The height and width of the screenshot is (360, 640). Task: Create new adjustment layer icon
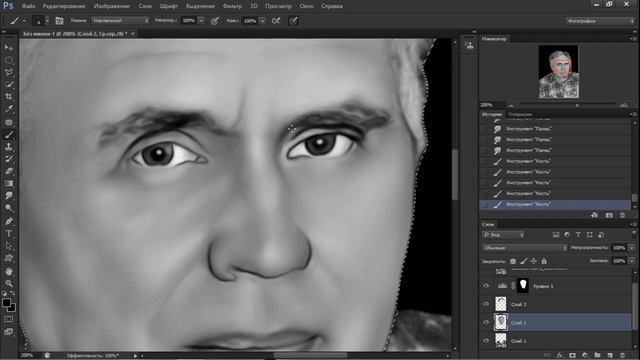tap(585, 355)
